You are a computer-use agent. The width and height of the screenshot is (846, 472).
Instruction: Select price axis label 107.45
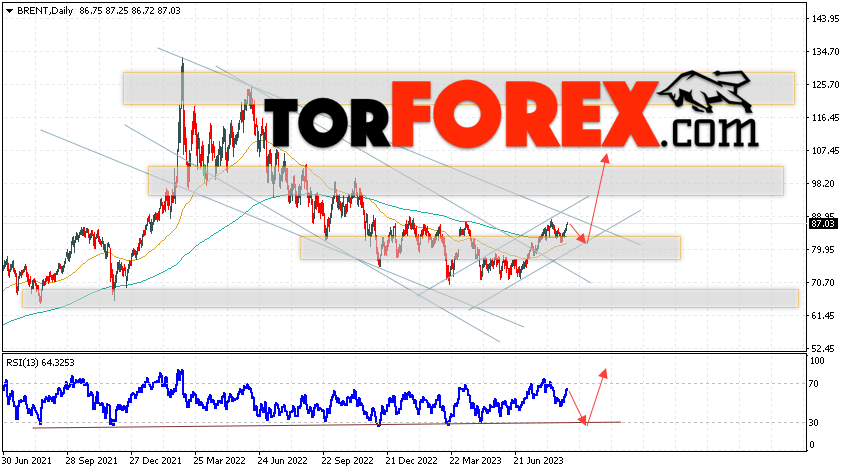tap(825, 151)
